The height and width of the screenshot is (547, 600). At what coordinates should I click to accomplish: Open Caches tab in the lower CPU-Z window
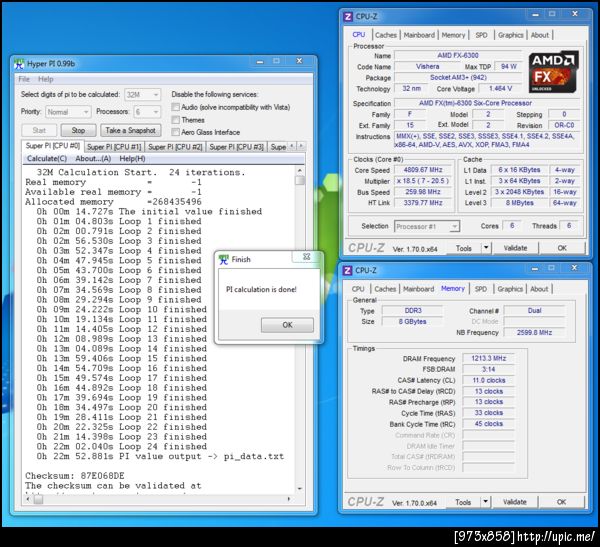tap(385, 289)
